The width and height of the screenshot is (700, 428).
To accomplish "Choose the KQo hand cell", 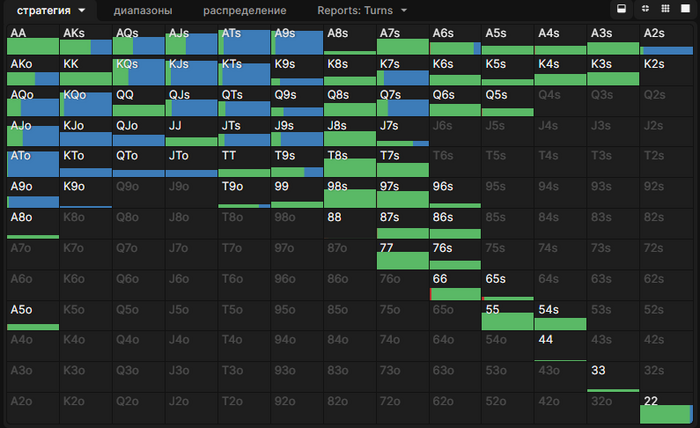I will click(84, 102).
